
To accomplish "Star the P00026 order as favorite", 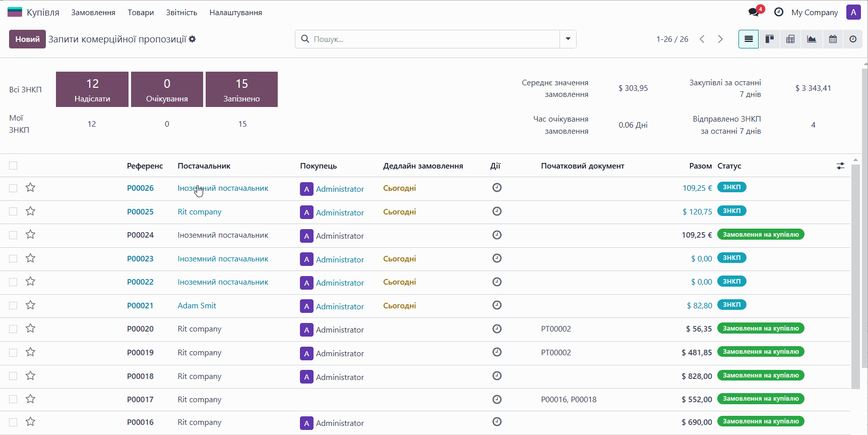I will pyautogui.click(x=31, y=188).
